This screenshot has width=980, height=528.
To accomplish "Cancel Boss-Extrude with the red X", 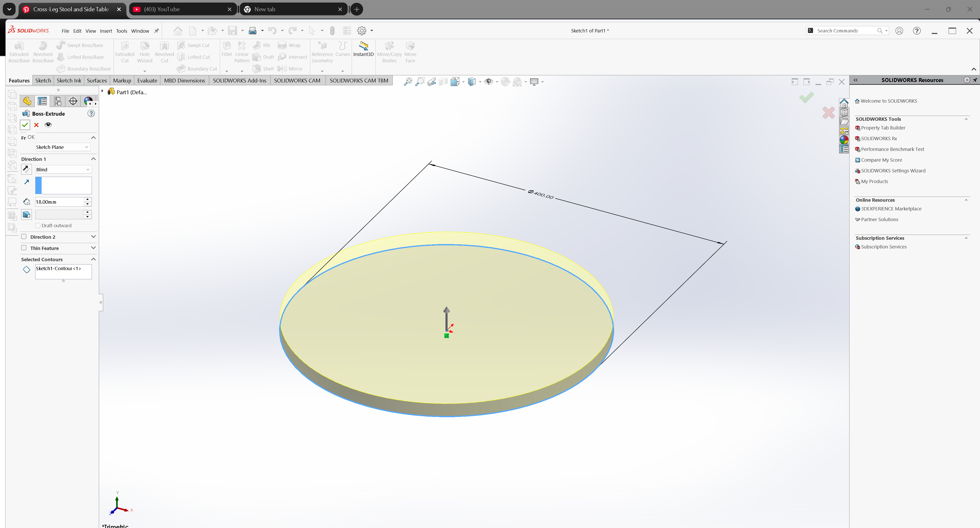I will (x=37, y=125).
